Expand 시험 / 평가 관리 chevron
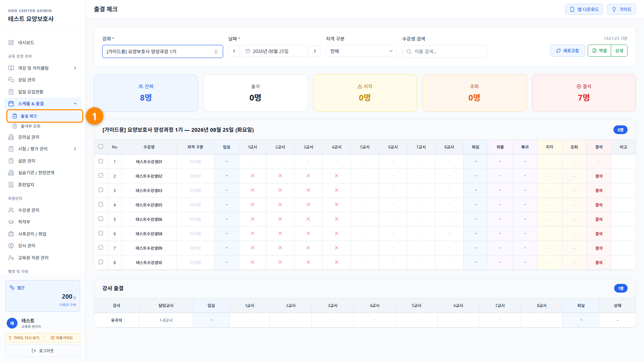The image size is (644, 362). pyautogui.click(x=75, y=149)
